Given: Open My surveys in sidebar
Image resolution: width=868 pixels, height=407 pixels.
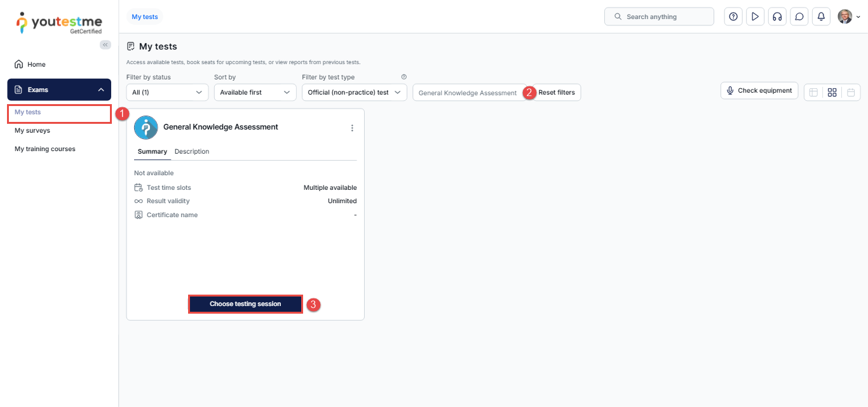Looking at the screenshot, I should (32, 131).
